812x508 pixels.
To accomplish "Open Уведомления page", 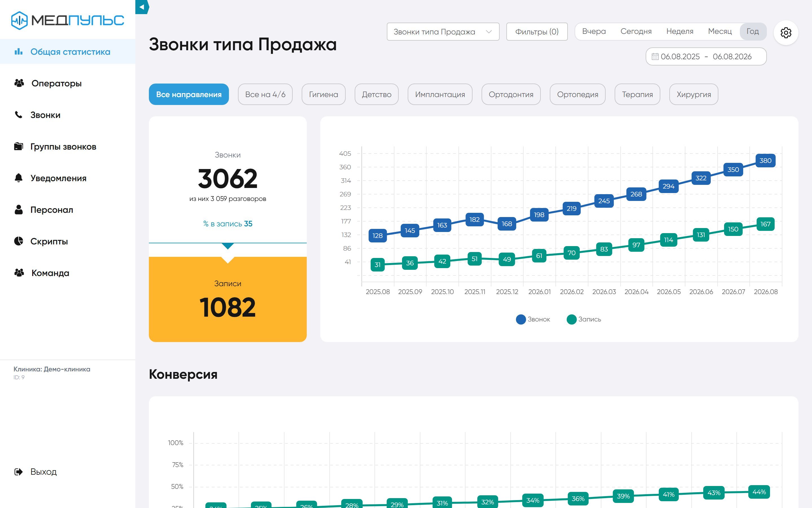I will (58, 178).
